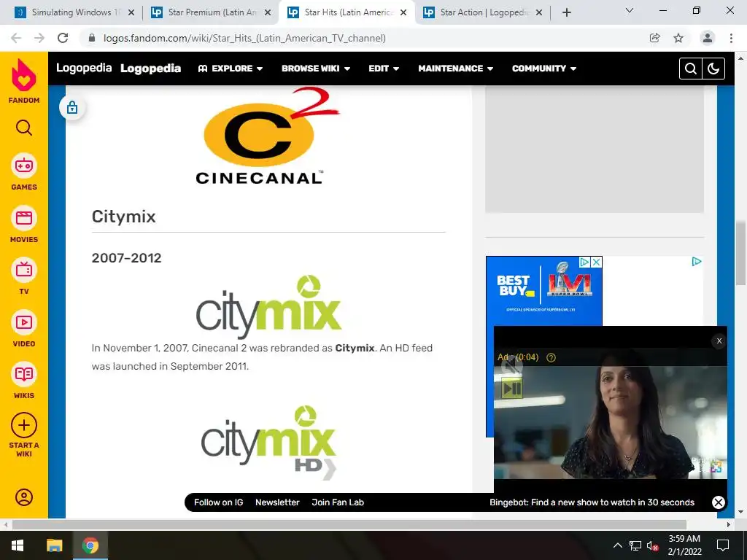Screen dimensions: 747x560
Task: Click the Start a Wiki plus icon
Action: point(24,425)
